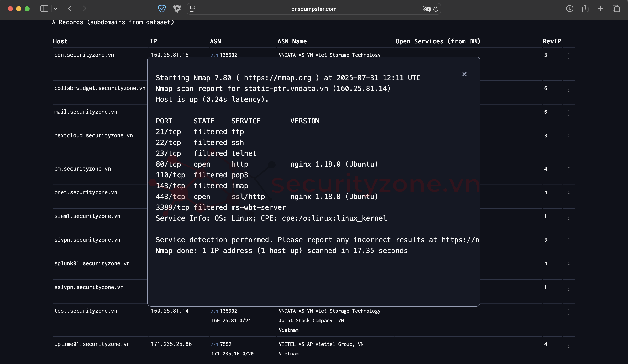Image resolution: width=628 pixels, height=364 pixels.
Task: Select the cdn.securityzone.vn host
Action: point(84,55)
